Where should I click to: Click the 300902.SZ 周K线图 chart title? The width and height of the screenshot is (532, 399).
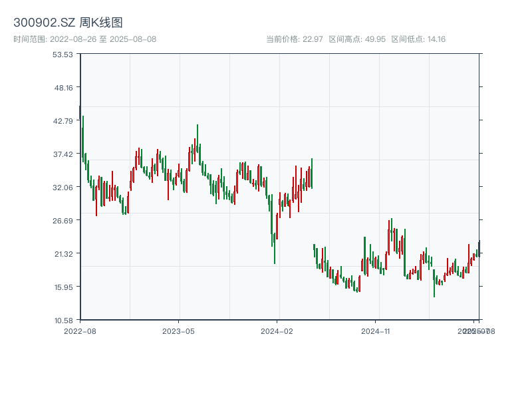point(68,23)
